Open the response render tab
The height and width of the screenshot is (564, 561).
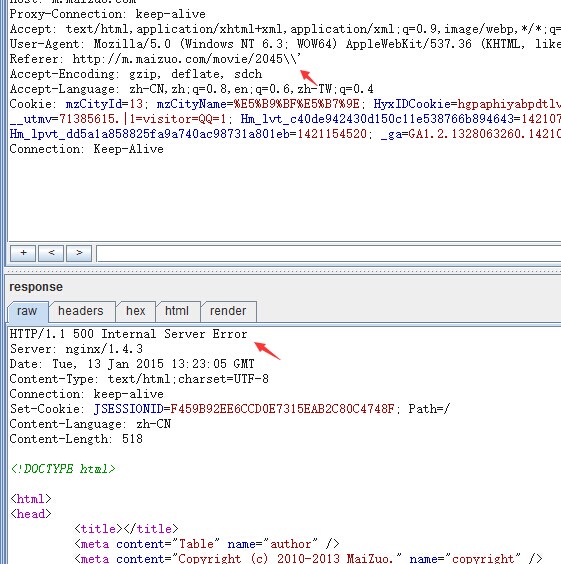[228, 311]
